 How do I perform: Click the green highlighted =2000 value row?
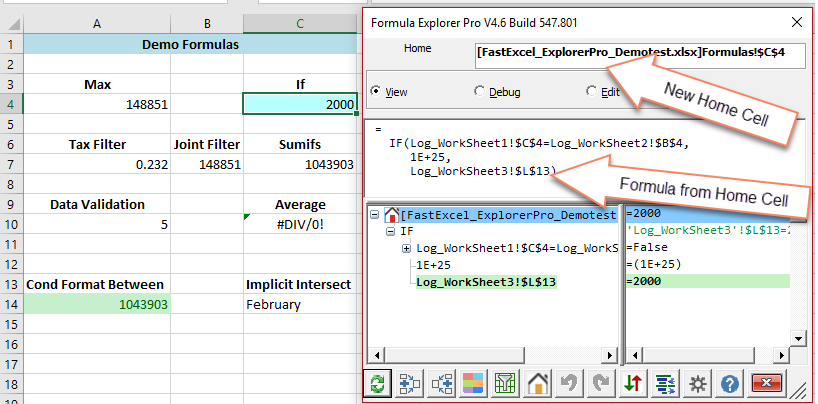tap(707, 281)
